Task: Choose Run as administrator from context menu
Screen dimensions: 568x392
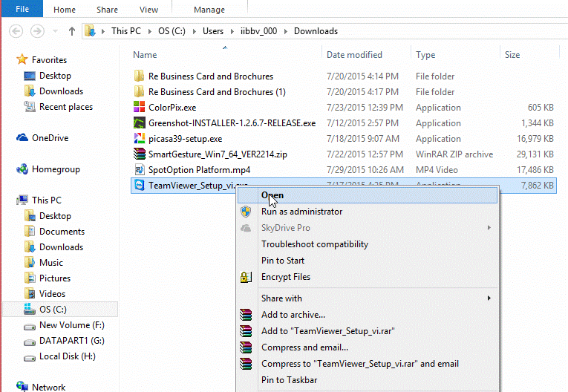Action: tap(301, 212)
